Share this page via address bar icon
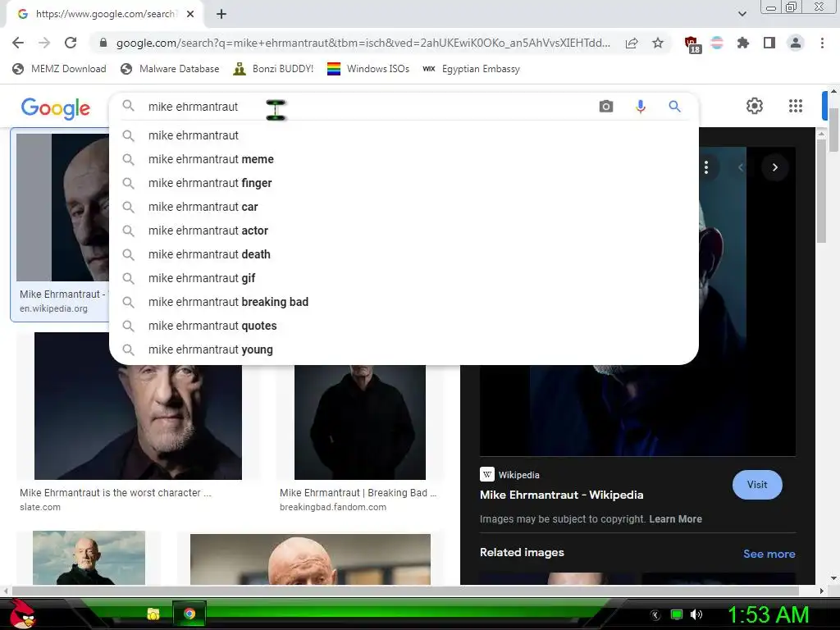 pos(632,43)
